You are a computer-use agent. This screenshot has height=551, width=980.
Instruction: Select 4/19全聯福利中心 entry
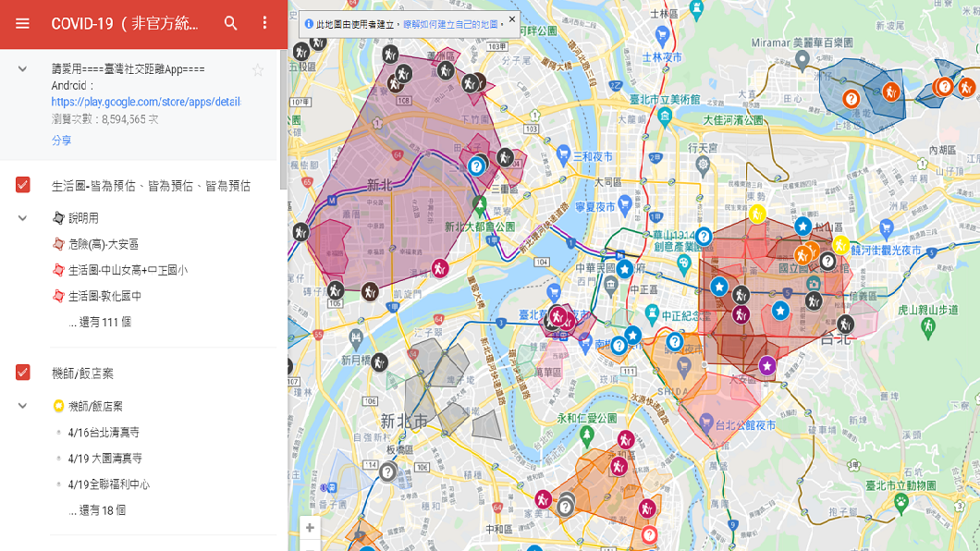[109, 484]
